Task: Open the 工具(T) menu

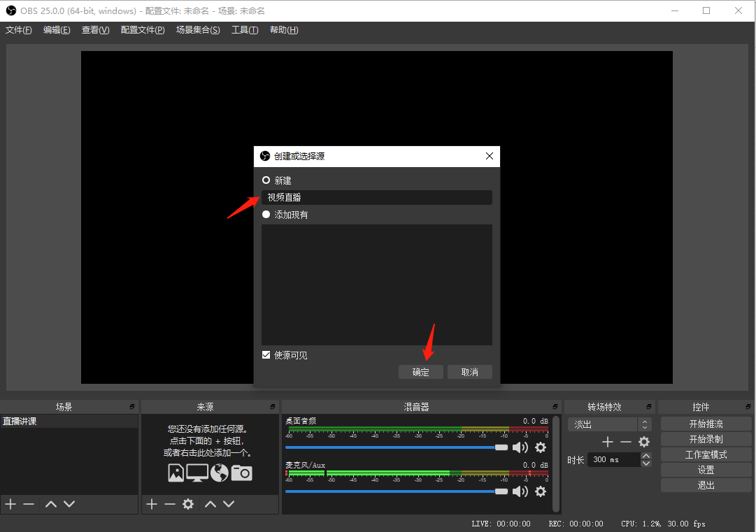Action: pyautogui.click(x=245, y=30)
